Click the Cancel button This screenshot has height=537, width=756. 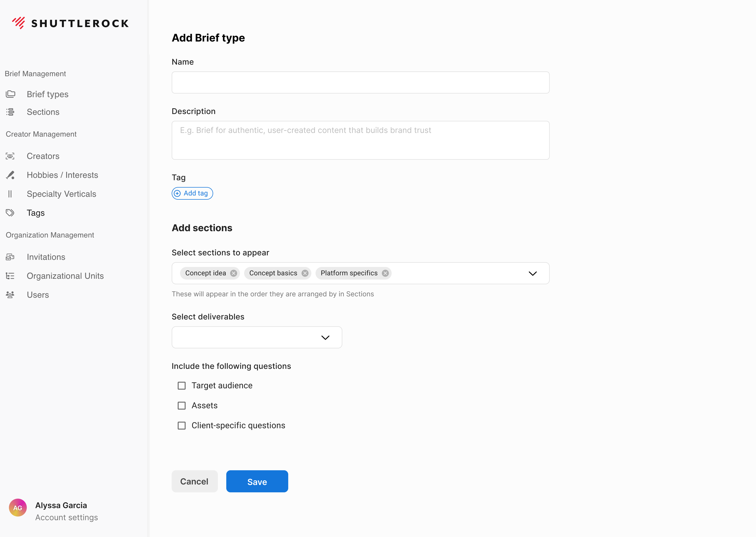194,482
